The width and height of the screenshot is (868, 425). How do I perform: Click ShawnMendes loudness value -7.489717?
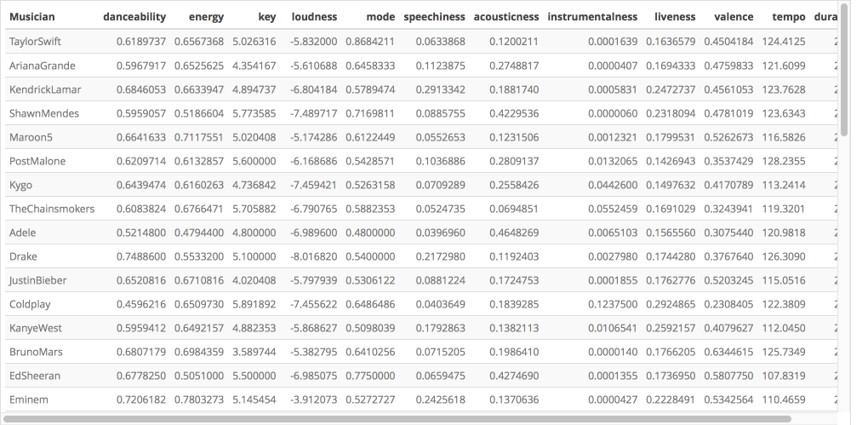tap(314, 113)
